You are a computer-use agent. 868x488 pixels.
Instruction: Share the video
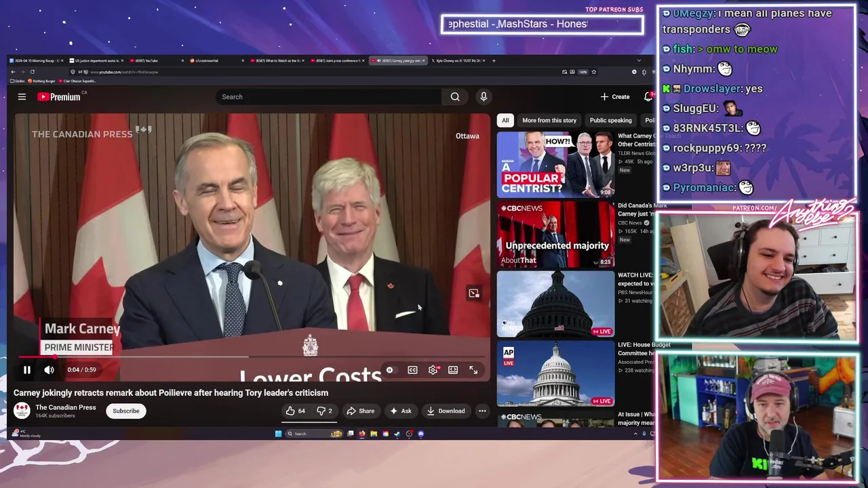click(360, 411)
